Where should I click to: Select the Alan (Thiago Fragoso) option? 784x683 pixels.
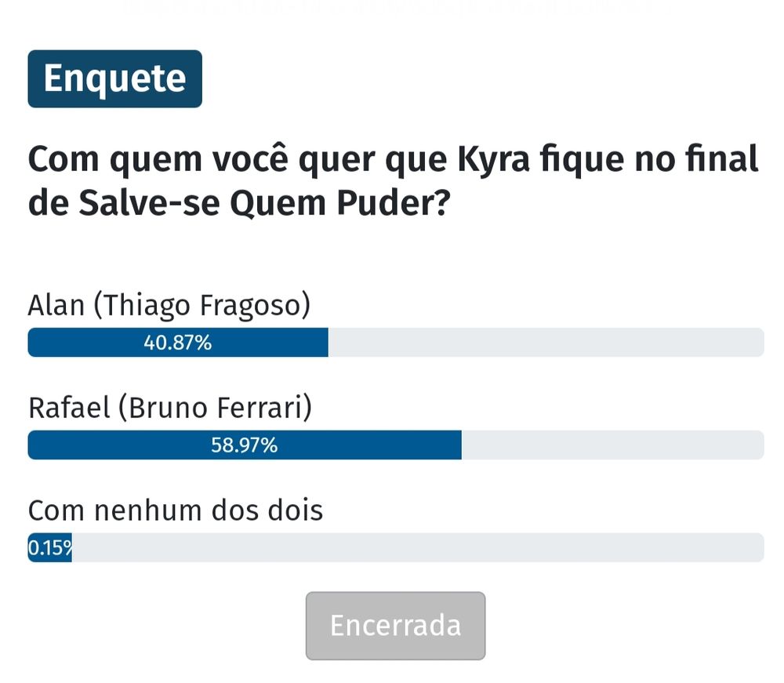(x=169, y=305)
